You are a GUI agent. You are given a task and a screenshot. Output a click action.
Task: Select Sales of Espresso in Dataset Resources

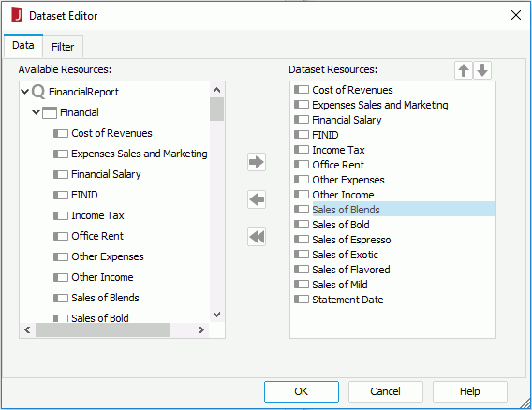351,240
